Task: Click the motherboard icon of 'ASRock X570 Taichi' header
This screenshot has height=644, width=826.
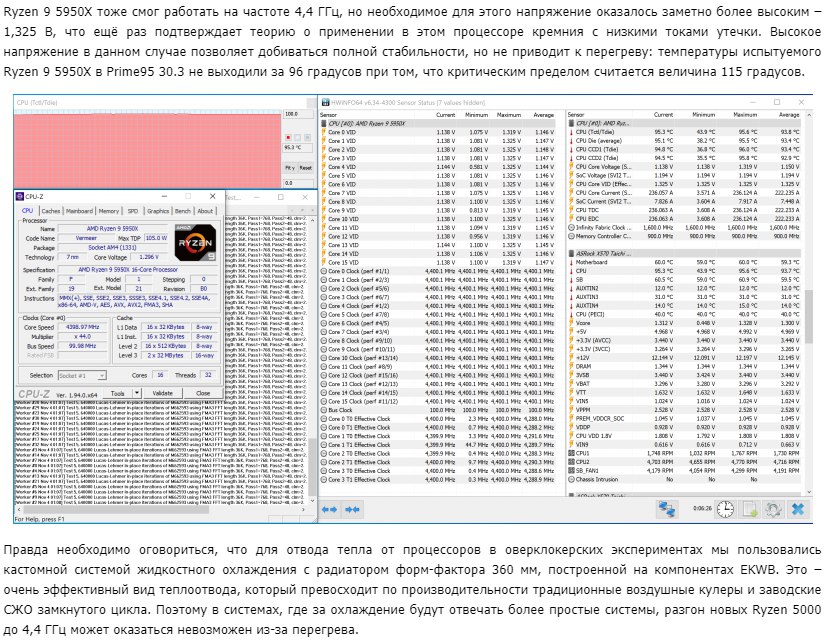Action: [x=572, y=254]
